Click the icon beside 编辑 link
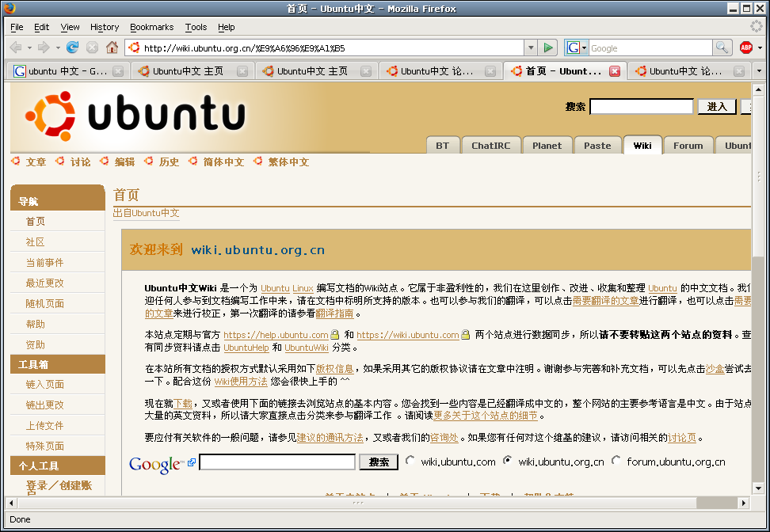 tap(104, 161)
